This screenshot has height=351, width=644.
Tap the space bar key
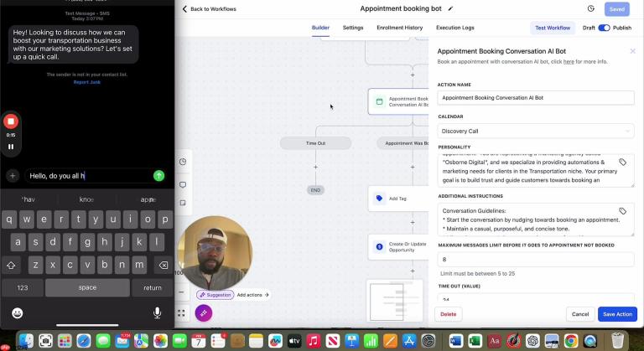click(87, 288)
